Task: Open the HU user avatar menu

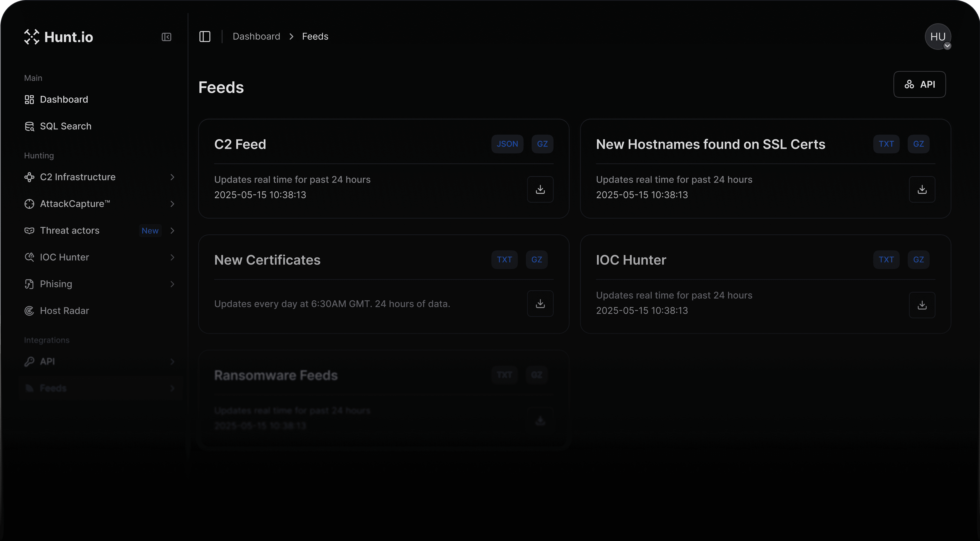Action: click(938, 37)
